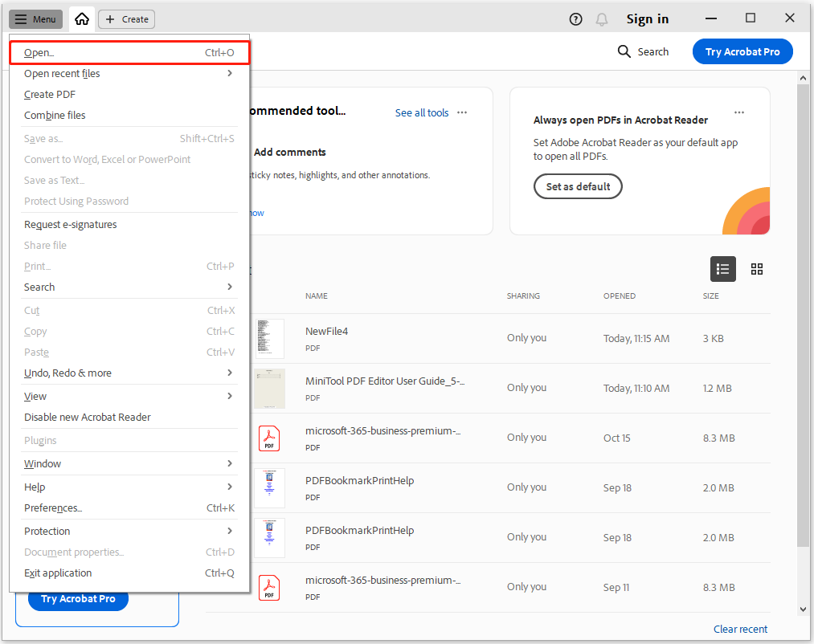Expand the Protection submenu
Image resolution: width=814 pixels, height=644 pixels.
point(129,531)
